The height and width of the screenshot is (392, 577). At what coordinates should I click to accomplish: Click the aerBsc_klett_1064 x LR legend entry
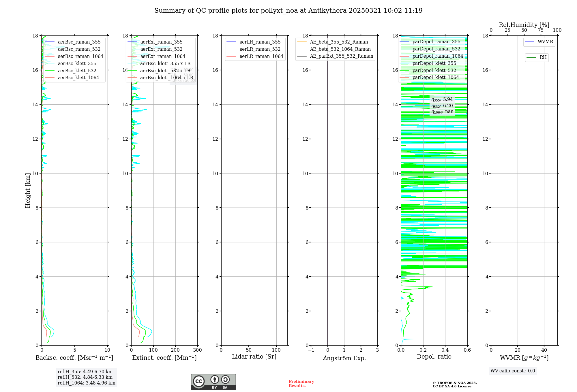(160, 78)
